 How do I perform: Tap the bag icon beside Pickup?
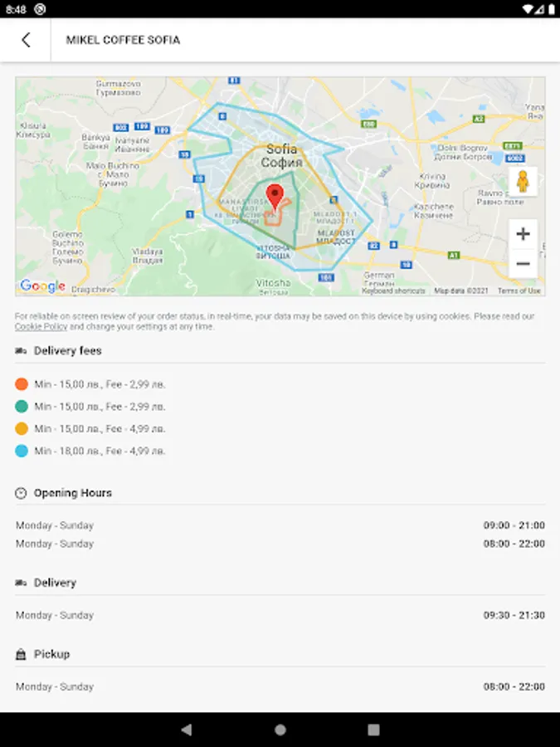pos(21,654)
